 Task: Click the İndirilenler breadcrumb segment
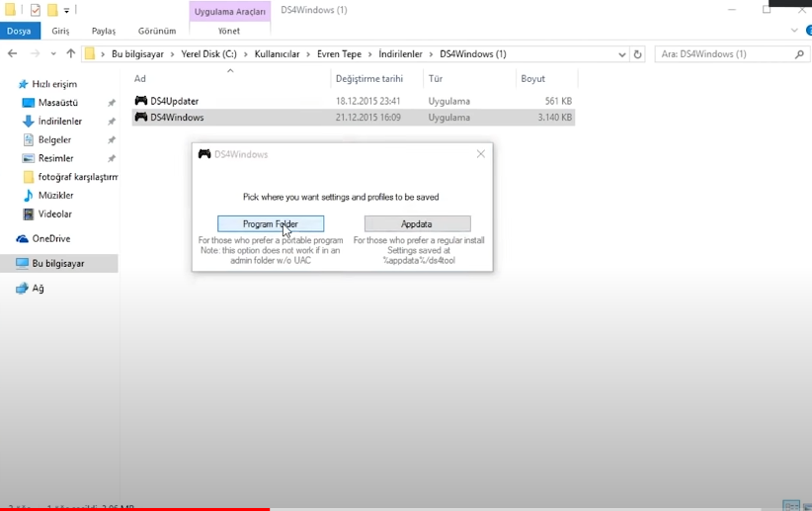tap(400, 54)
